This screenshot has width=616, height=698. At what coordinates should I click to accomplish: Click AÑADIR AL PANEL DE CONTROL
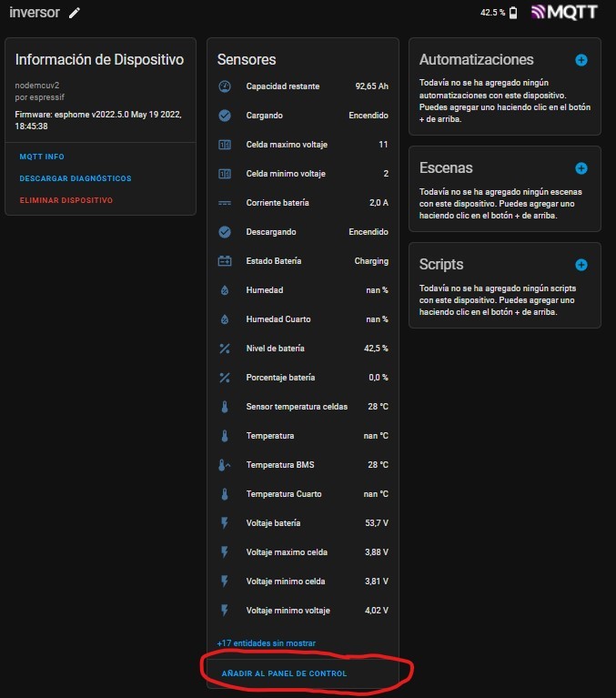point(284,673)
